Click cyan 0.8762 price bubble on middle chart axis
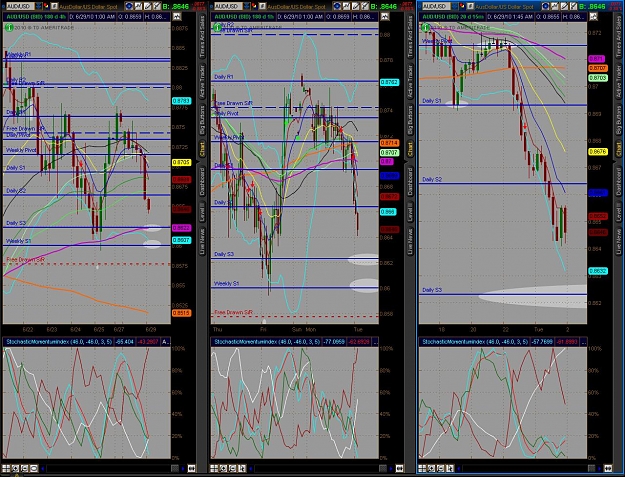625x477 pixels. tap(390, 82)
